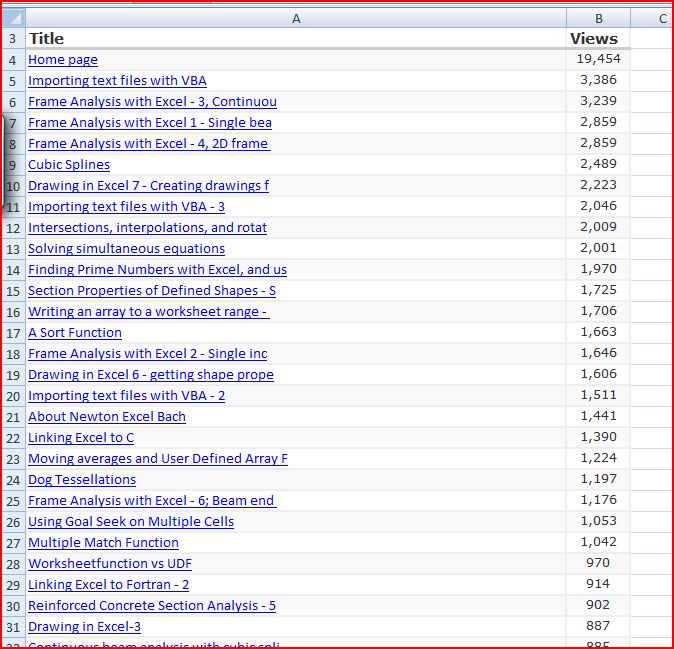674x649 pixels.
Task: Open the Linking Excel to C link
Action: tap(81, 438)
